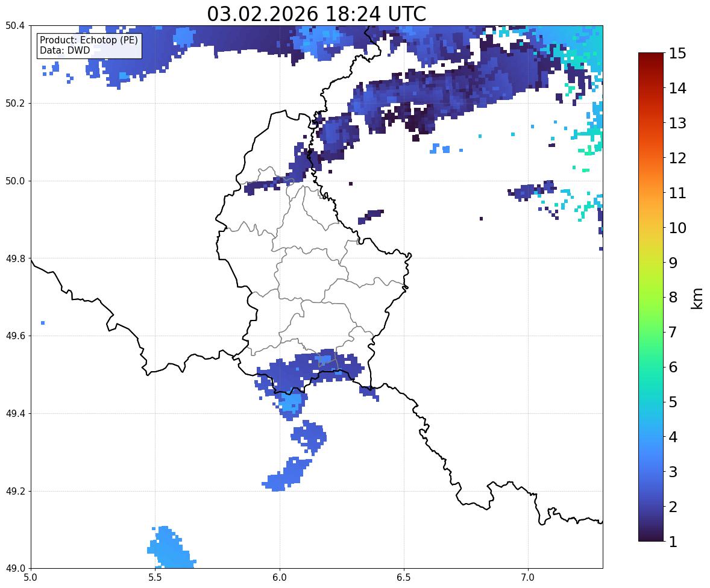710x588 pixels.
Task: Click the colorbar 'km' unit label
Action: (x=697, y=299)
